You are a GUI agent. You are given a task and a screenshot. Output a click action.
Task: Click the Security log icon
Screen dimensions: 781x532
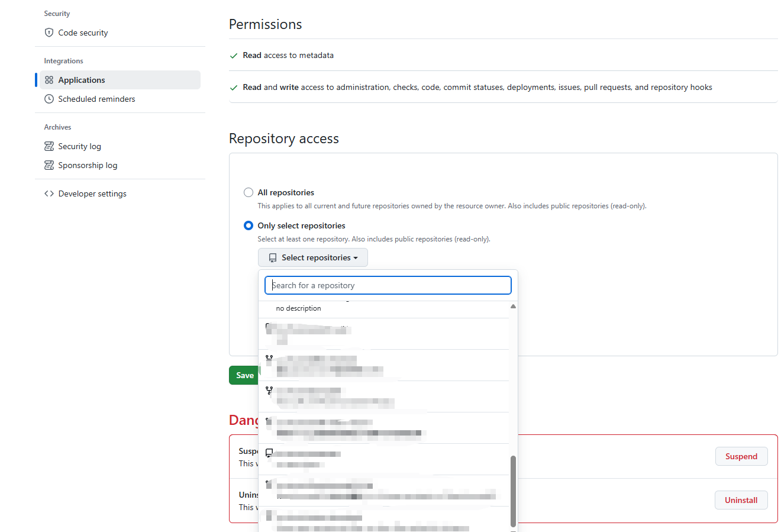tap(49, 146)
